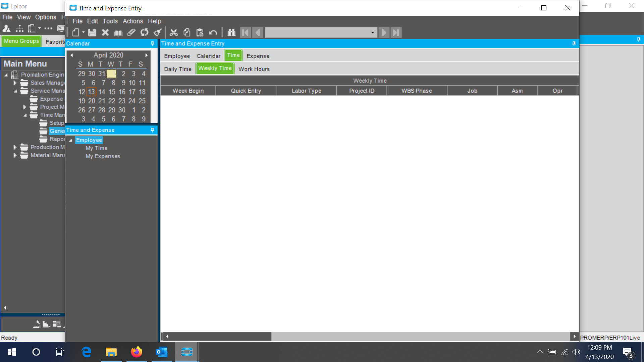The height and width of the screenshot is (362, 644).
Task: Click the Copy toolbar icon
Action: click(187, 33)
